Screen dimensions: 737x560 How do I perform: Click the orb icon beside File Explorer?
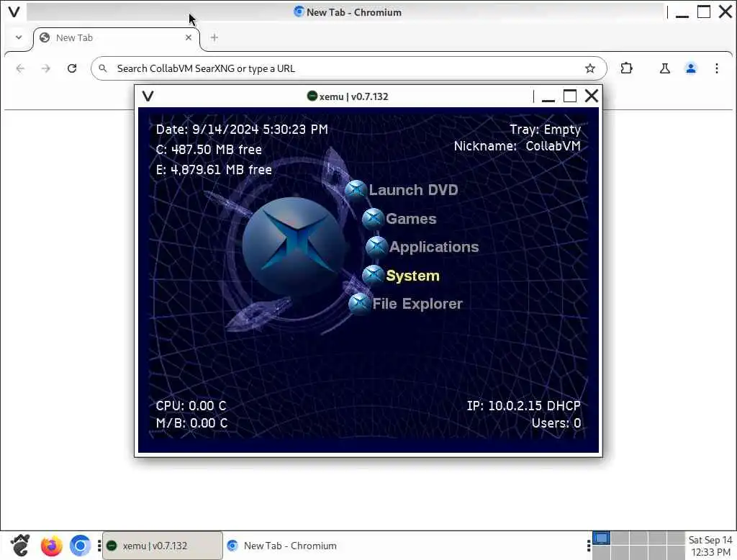(360, 304)
